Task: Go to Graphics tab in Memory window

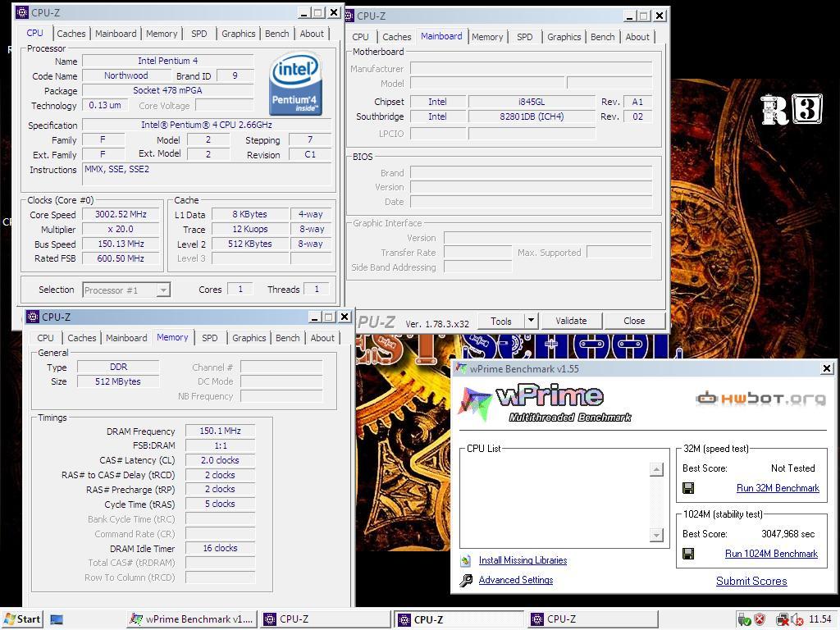Action: [x=249, y=338]
